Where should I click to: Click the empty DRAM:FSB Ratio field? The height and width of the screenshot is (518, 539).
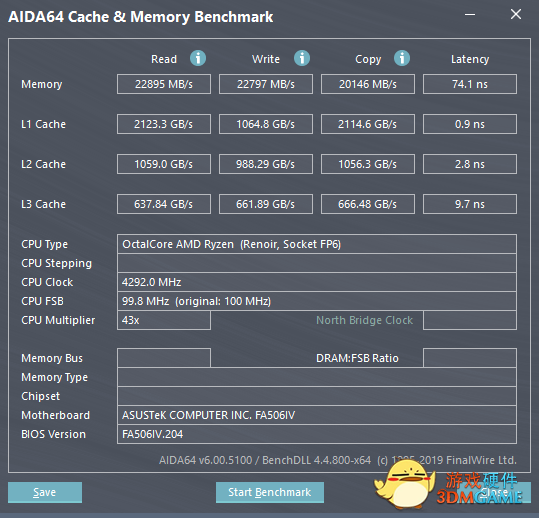[x=470, y=358]
